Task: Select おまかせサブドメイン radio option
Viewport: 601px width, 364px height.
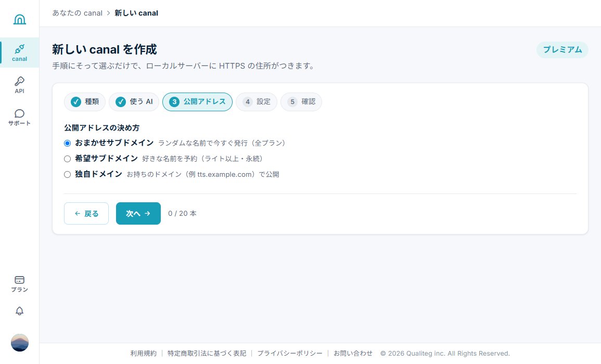Action: click(x=68, y=144)
